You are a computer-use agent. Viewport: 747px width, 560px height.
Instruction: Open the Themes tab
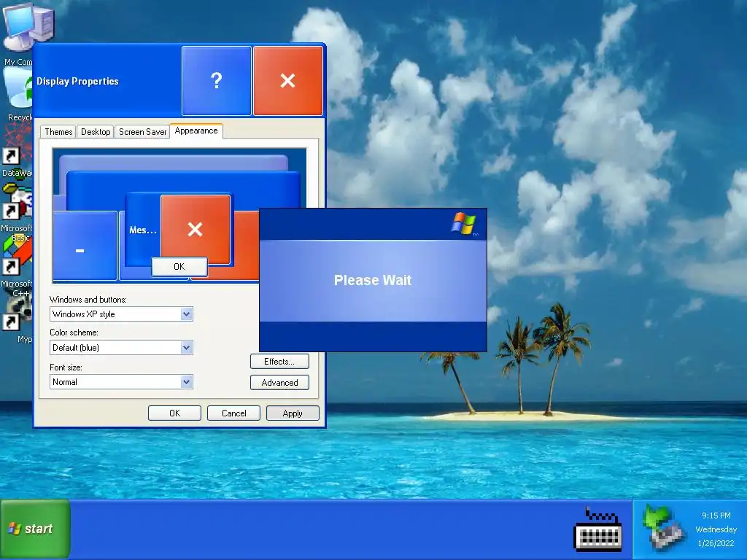(58, 132)
